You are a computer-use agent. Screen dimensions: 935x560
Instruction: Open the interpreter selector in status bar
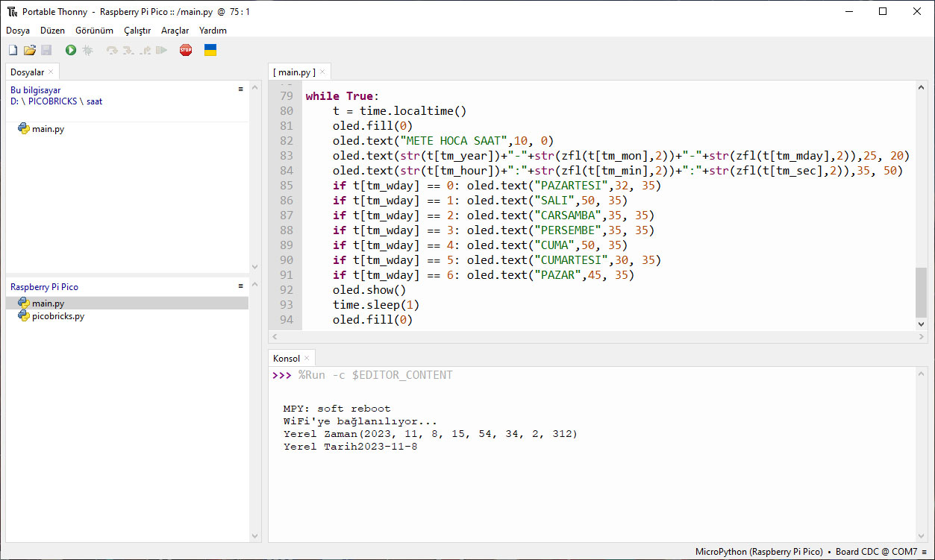point(812,552)
